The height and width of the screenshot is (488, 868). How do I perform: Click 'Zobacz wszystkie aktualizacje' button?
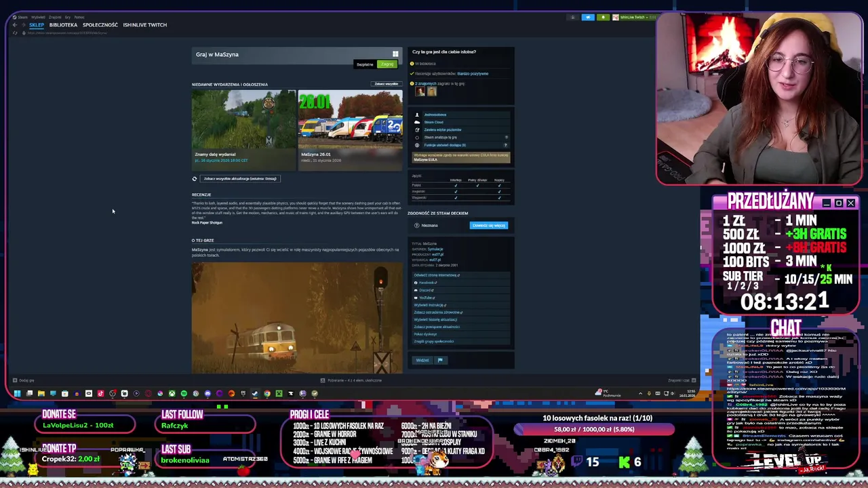(240, 179)
